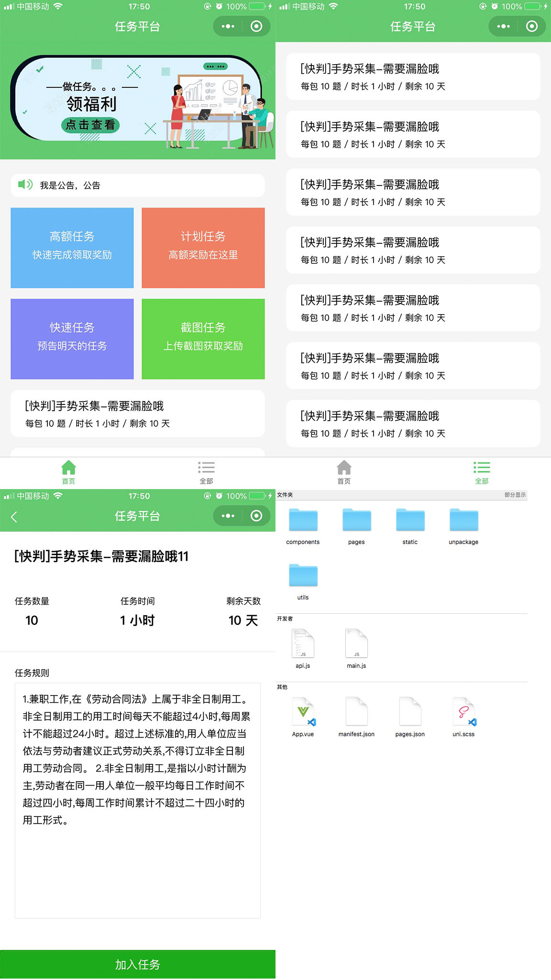This screenshot has width=551, height=980.
Task: Open the orange 计划任务 tile
Action: point(203,248)
